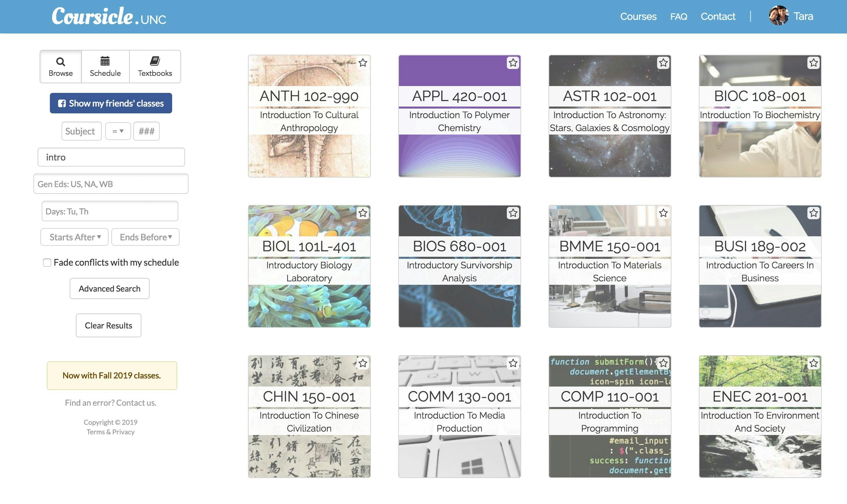Enable Fade conflicts with my schedule
This screenshot has height=504, width=847.
[x=47, y=263]
